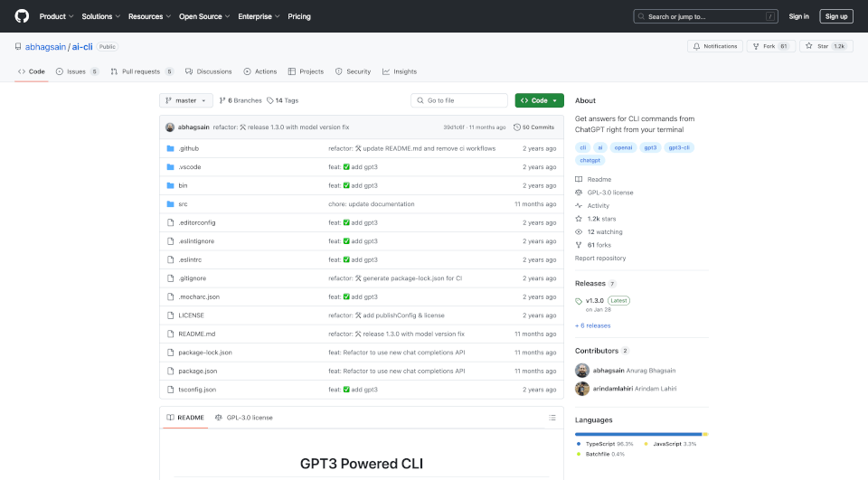The height and width of the screenshot is (480, 868).
Task: Click the commit history clock icon
Action: click(517, 127)
